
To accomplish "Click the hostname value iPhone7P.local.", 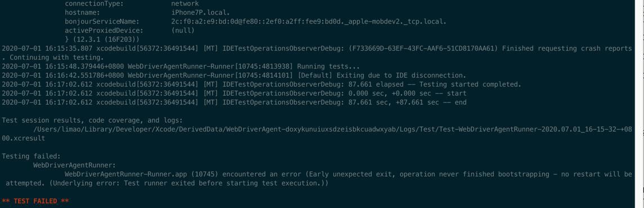I will 200,12.
